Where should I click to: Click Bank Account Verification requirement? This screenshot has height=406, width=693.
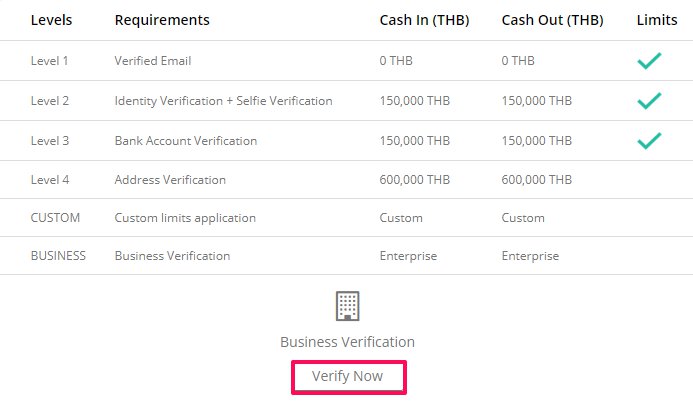pos(186,141)
